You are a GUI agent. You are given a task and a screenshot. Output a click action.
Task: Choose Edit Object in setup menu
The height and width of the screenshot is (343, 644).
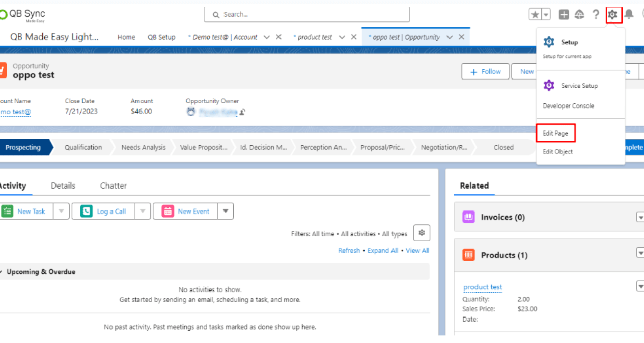click(557, 152)
